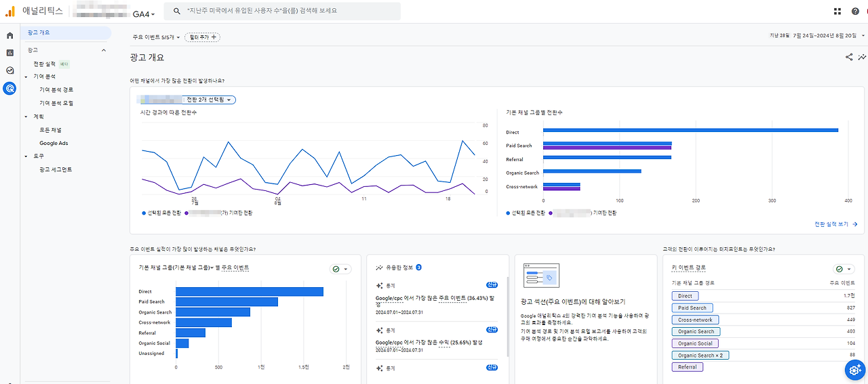Click the share report icon
This screenshot has width=868, height=384.
point(849,58)
